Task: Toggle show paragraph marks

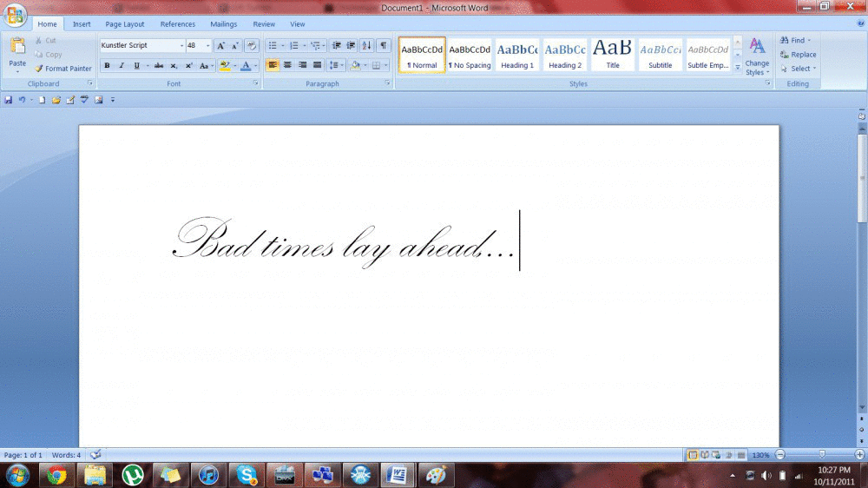Action: 383,45
